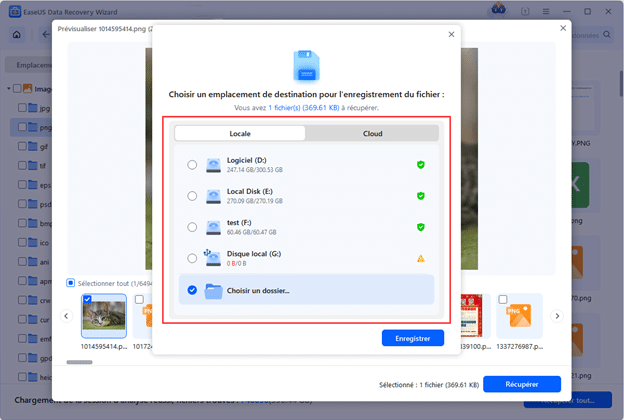The image size is (624, 420).
Task: Check the jpg folder checkbox
Action: pyautogui.click(x=22, y=107)
